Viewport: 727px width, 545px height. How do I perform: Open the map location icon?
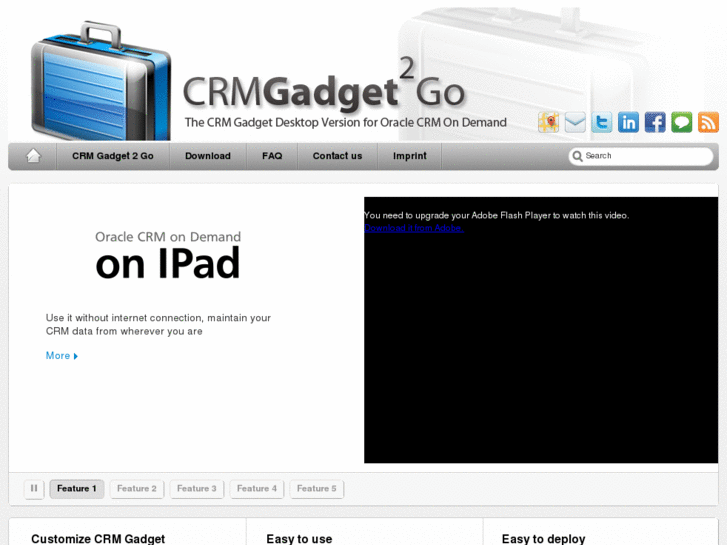pyautogui.click(x=548, y=122)
